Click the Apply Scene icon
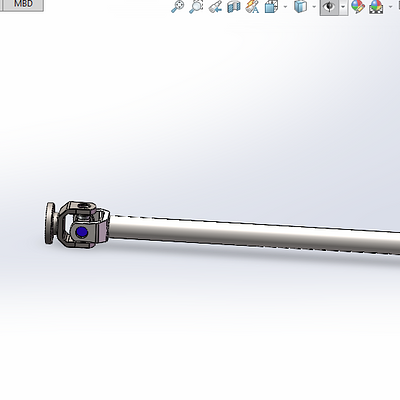 376,7
